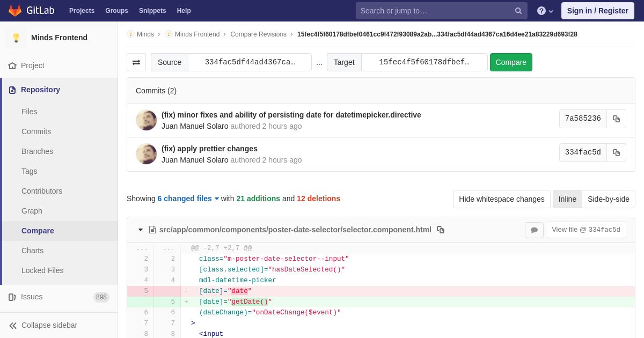Click the Issues count badge 898
Screen dimensions: 644x338
pyautogui.click(x=101, y=297)
